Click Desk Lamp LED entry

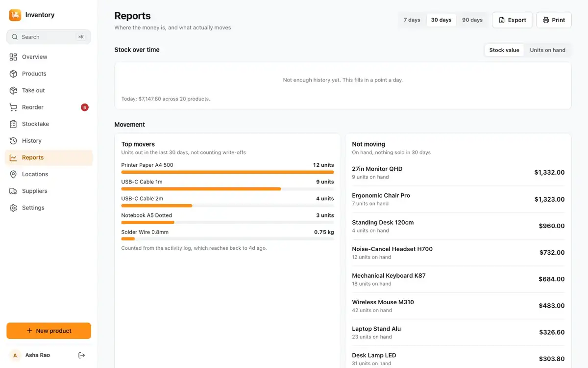pyautogui.click(x=458, y=359)
